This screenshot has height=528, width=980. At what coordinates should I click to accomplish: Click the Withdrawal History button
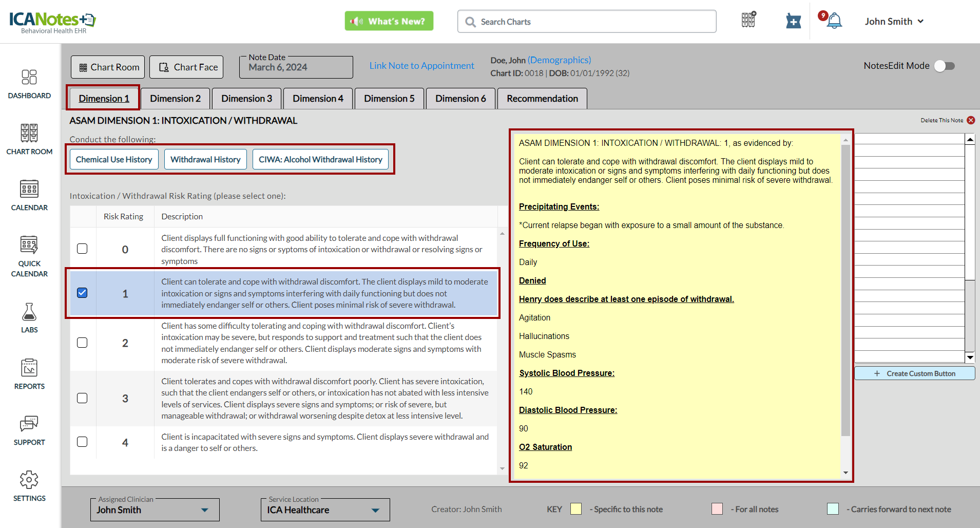[205, 159]
